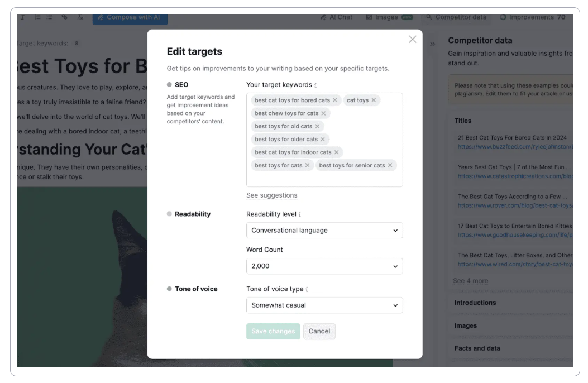The image size is (588, 383).
Task: Open the Tone of voice type dropdown
Action: click(324, 305)
